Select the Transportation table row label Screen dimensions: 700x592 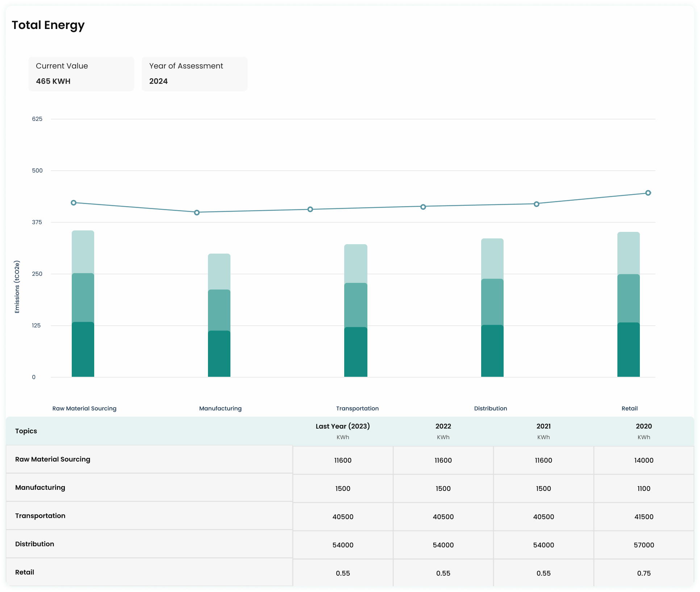(x=40, y=516)
